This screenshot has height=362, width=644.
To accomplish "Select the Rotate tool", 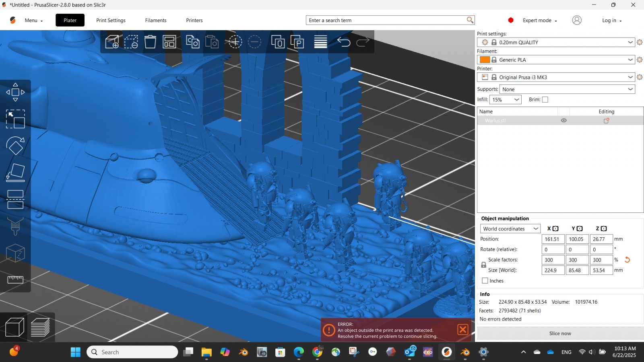I will [15, 146].
